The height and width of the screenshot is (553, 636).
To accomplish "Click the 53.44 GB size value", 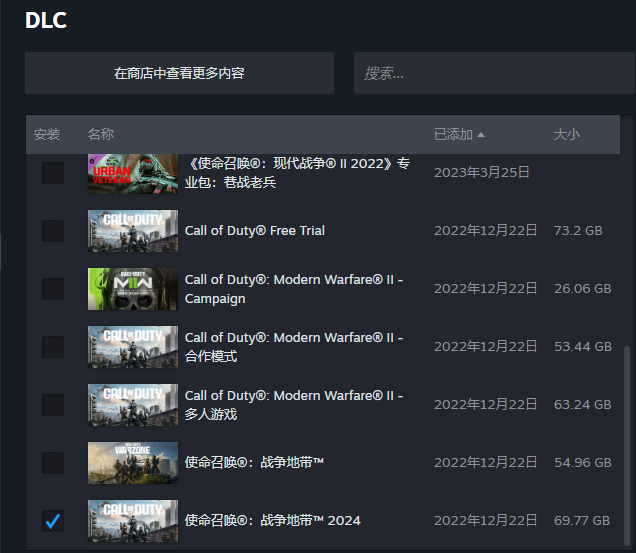I will (x=582, y=346).
